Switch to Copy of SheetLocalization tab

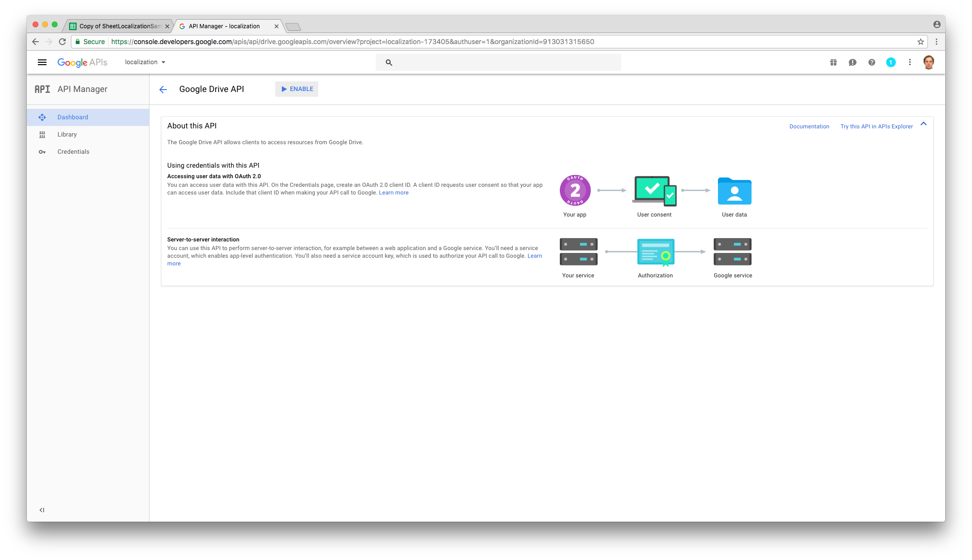click(x=119, y=26)
